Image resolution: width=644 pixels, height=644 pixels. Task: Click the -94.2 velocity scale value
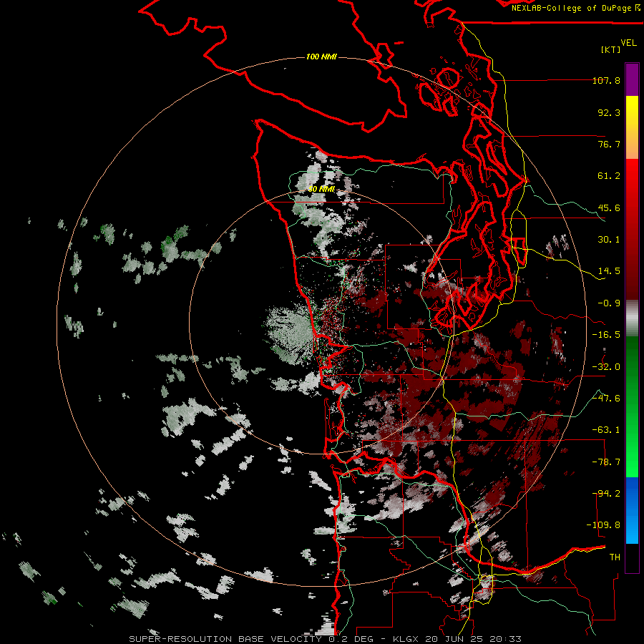[606, 494]
